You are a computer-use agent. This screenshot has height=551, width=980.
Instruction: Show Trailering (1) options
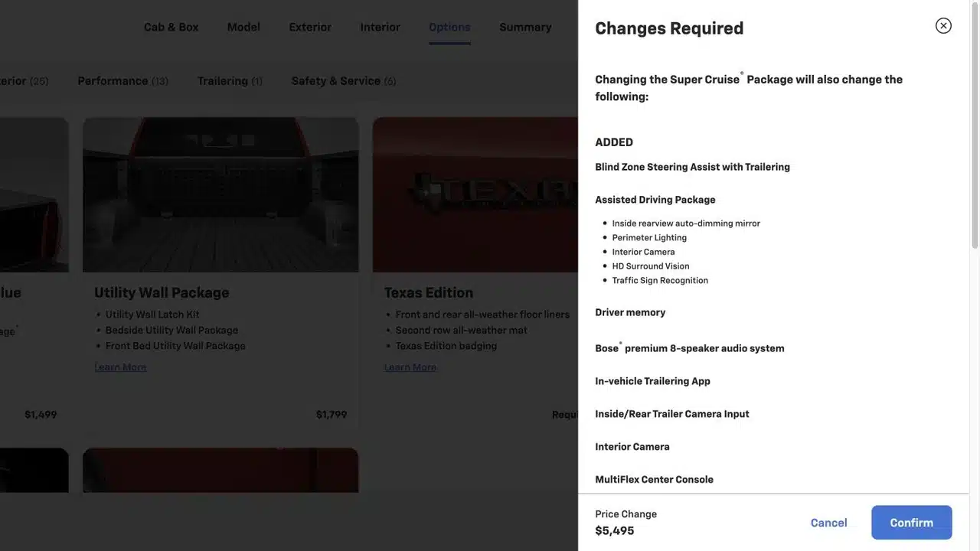coord(230,80)
